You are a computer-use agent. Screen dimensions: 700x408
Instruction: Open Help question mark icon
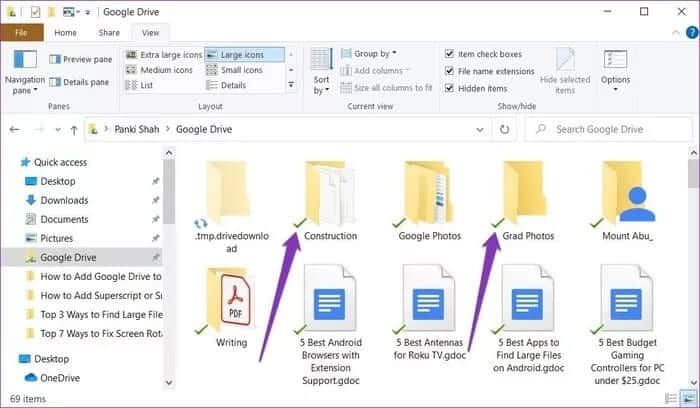[692, 33]
